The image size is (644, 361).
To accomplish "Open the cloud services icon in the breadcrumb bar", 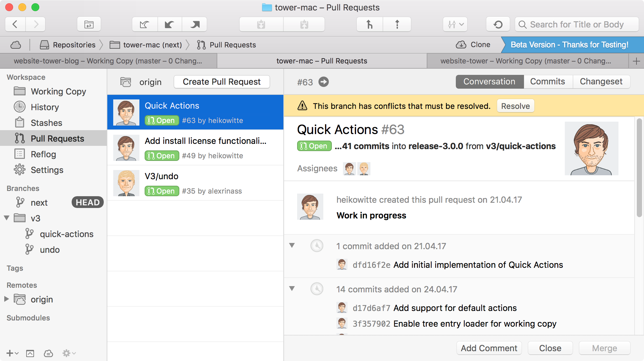I will tap(16, 45).
